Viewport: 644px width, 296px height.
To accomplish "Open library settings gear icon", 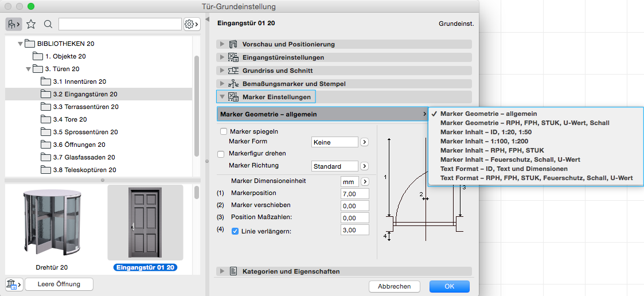I will coord(192,24).
